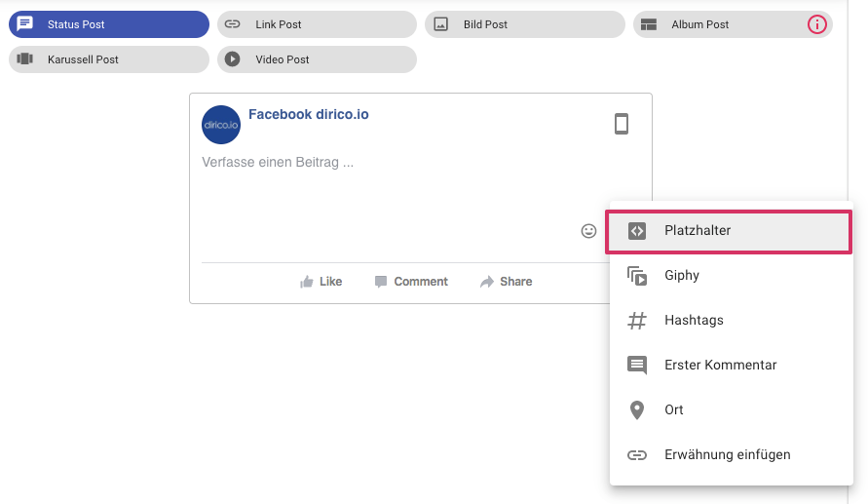
Task: Choose the Bild Post option
Action: [x=525, y=24]
